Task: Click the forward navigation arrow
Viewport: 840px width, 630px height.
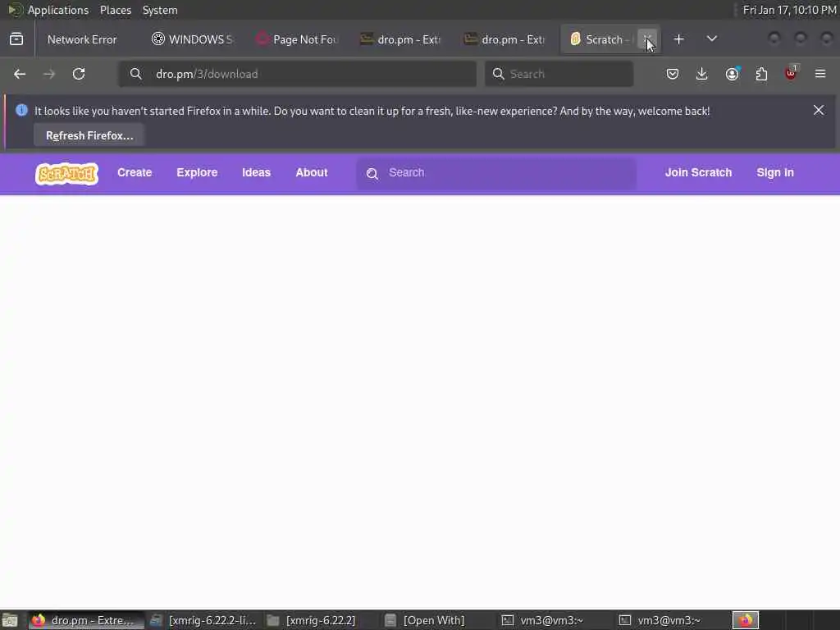Action: click(49, 74)
